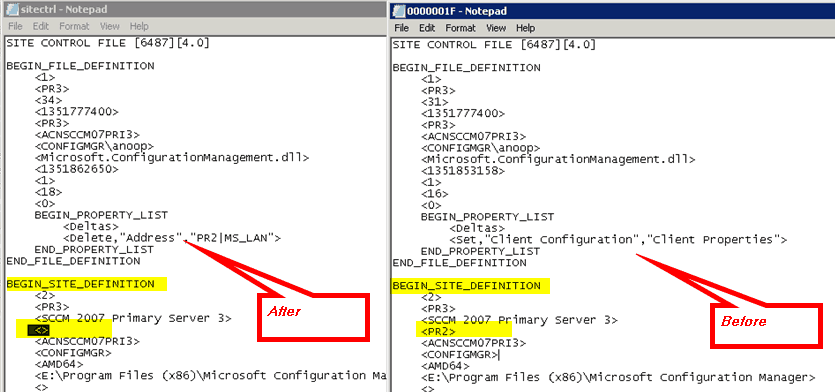Screen dimensions: 835x392
Task: Open View menu in sitectrl Notepad
Action: [110, 26]
